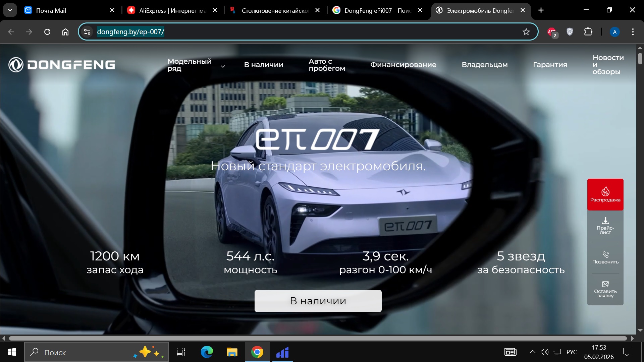
Task: Click the scroll right arrow
Action: 633,338
